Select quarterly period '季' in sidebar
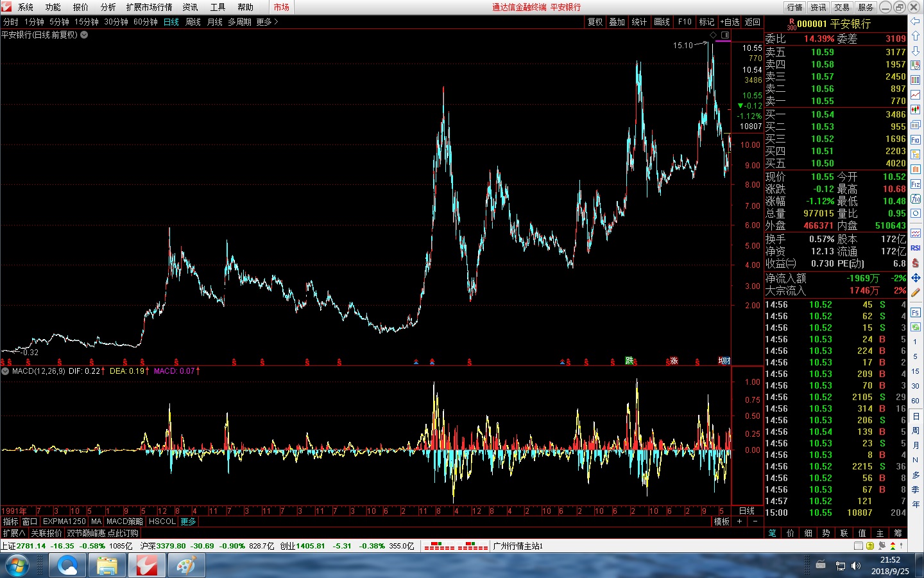The image size is (924, 578). click(916, 489)
